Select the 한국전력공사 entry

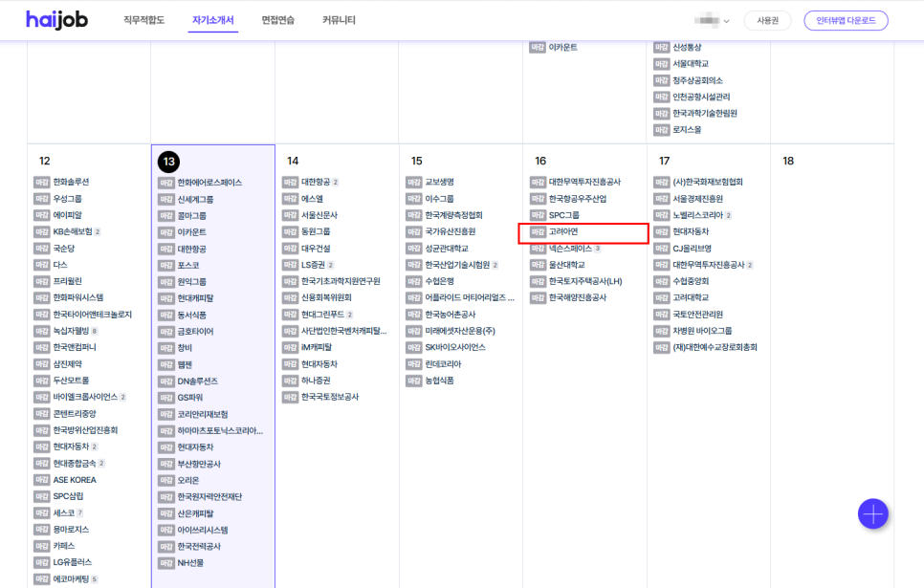coord(199,546)
